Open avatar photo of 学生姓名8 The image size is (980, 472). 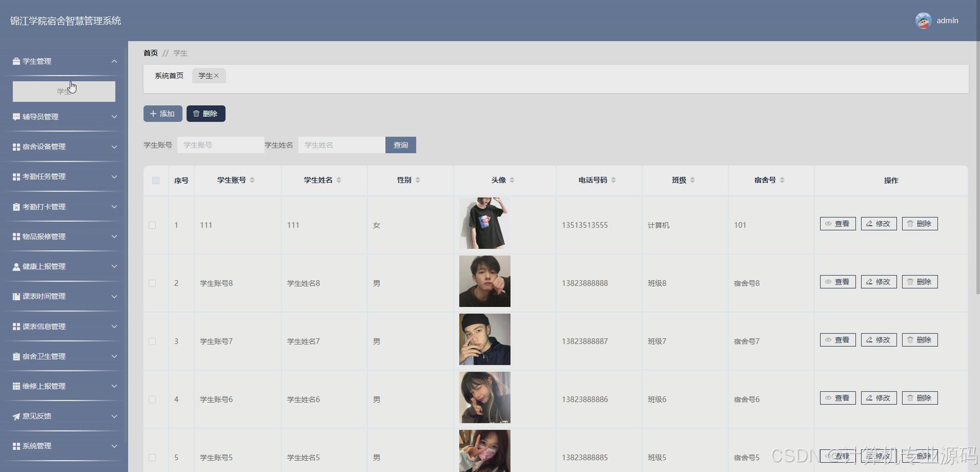pos(485,281)
